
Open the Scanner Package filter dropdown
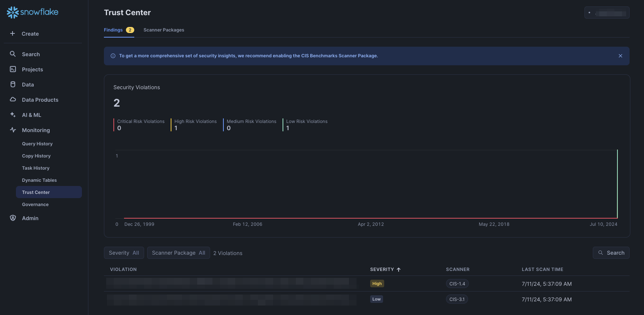coord(178,253)
